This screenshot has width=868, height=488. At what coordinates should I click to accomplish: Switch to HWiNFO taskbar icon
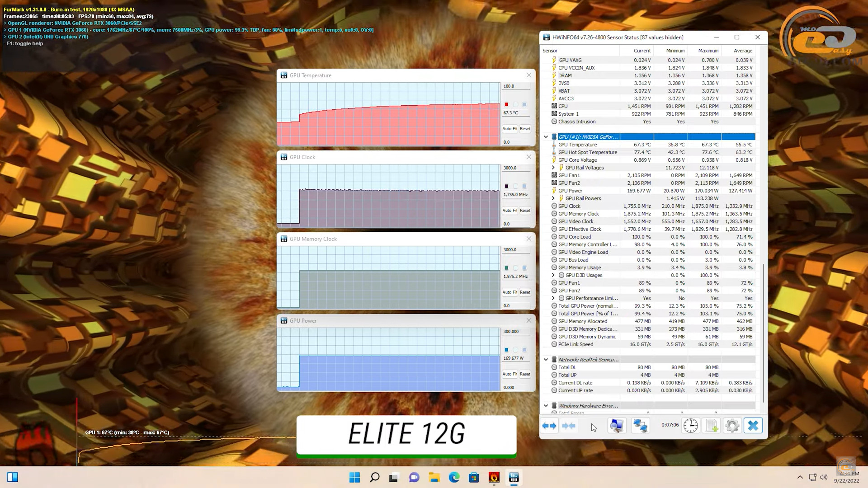tap(514, 477)
